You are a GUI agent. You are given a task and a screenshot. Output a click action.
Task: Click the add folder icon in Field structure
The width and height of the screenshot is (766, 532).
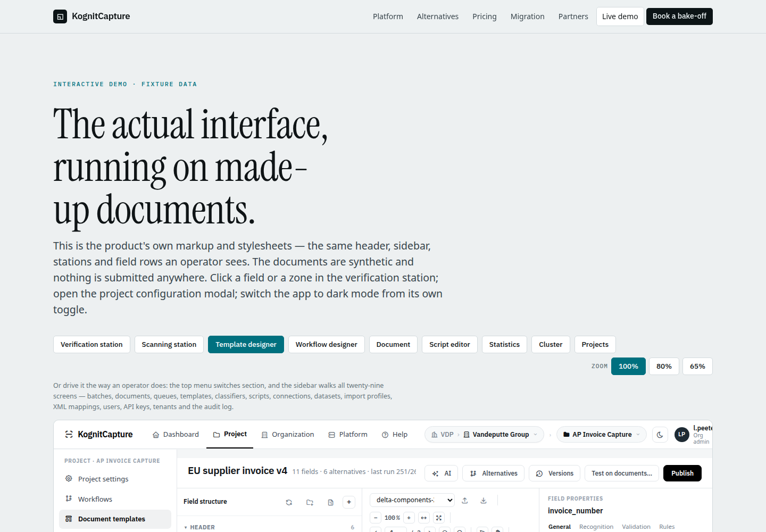[x=310, y=502]
